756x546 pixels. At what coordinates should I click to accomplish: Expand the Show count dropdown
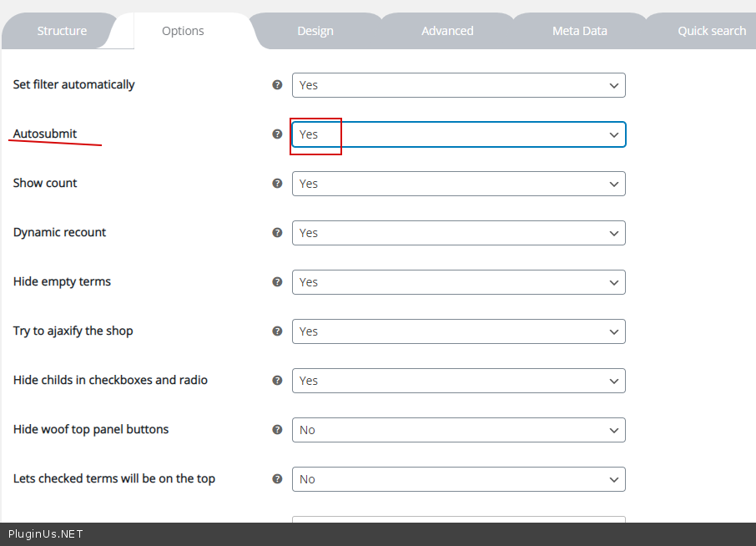(x=458, y=184)
